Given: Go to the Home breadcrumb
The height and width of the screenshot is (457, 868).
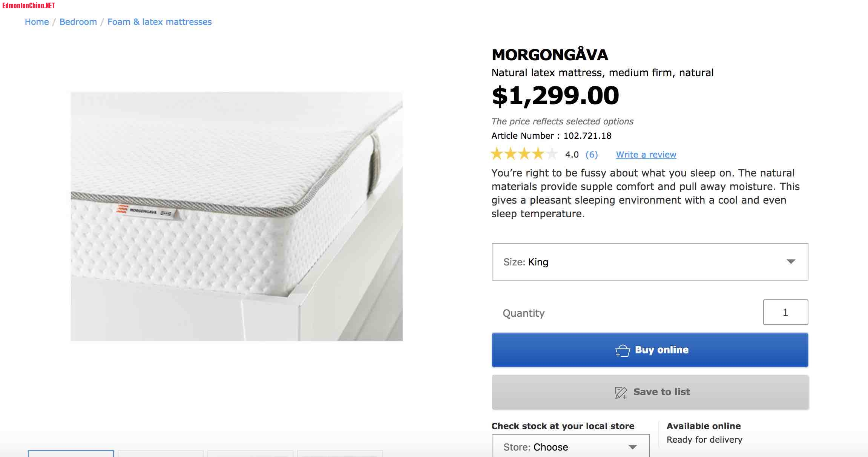Looking at the screenshot, I should [37, 22].
